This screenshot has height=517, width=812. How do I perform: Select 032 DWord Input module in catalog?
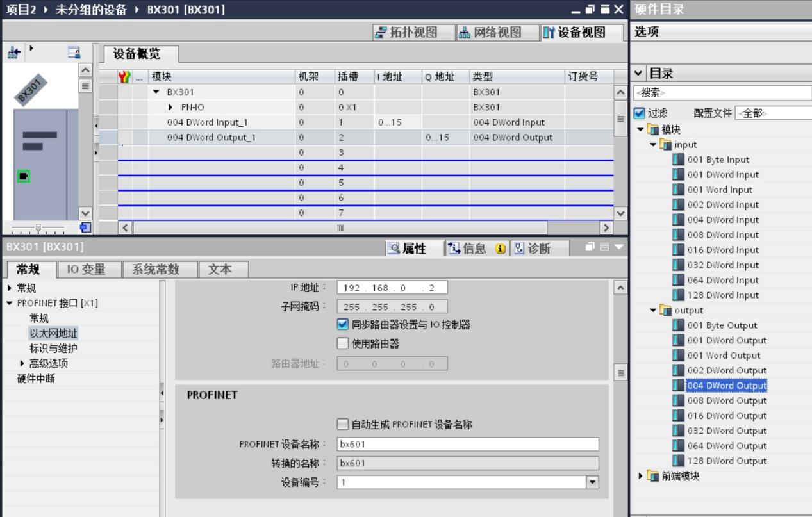(722, 265)
